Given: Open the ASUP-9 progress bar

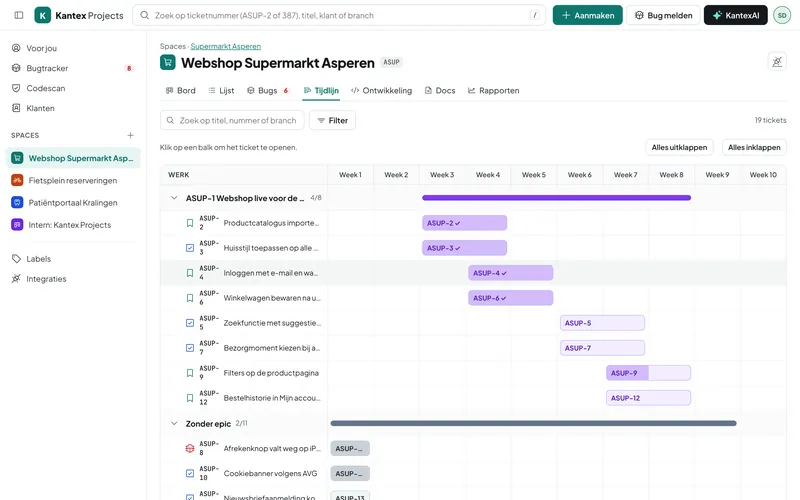Looking at the screenshot, I should tap(648, 373).
